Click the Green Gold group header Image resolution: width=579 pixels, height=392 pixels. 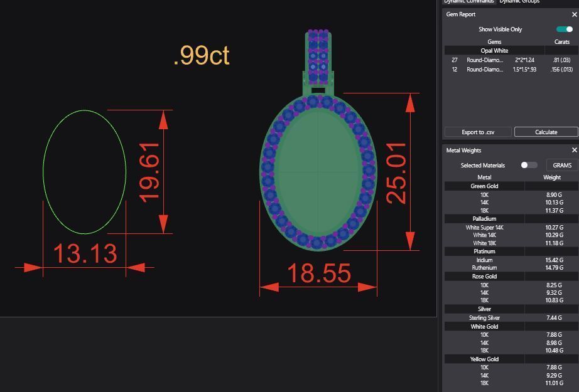click(x=484, y=186)
